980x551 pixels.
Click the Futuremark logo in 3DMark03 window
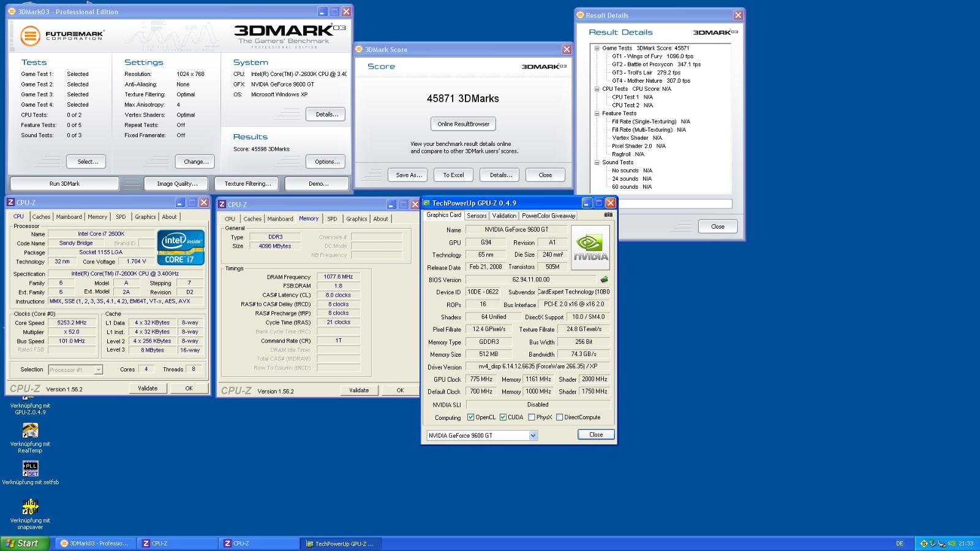[x=62, y=36]
